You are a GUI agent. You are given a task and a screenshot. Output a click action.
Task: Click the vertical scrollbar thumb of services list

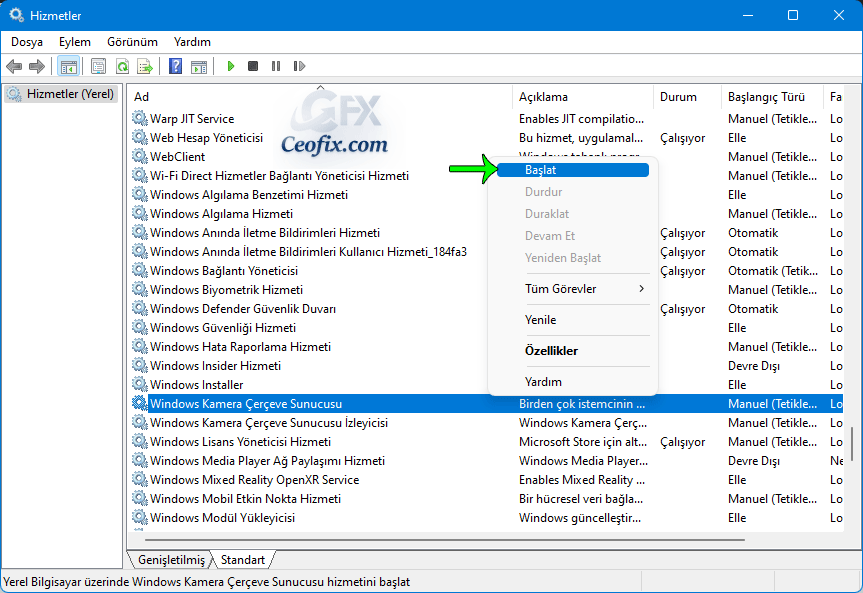pyautogui.click(x=852, y=443)
